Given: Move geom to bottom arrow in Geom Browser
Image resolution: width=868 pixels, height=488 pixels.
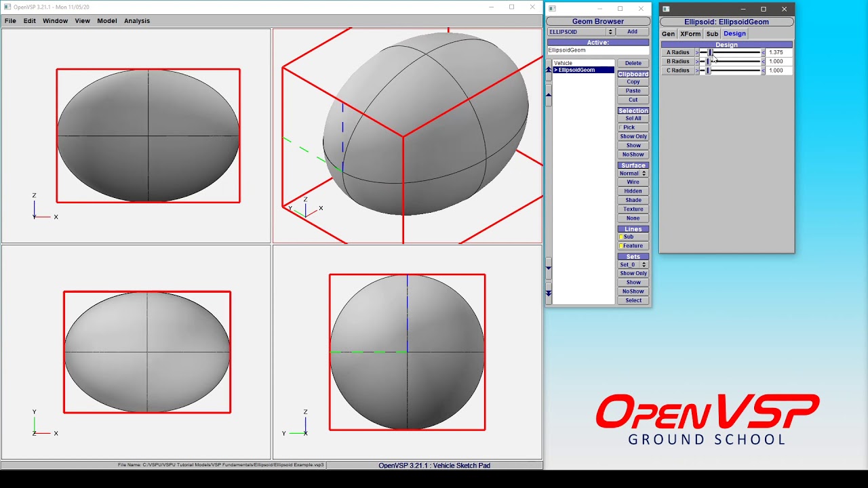Looking at the screenshot, I should (x=549, y=293).
